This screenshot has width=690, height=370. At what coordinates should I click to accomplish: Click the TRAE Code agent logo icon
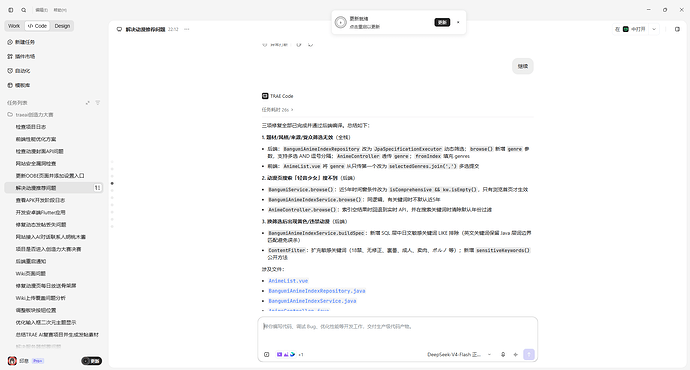click(x=265, y=96)
